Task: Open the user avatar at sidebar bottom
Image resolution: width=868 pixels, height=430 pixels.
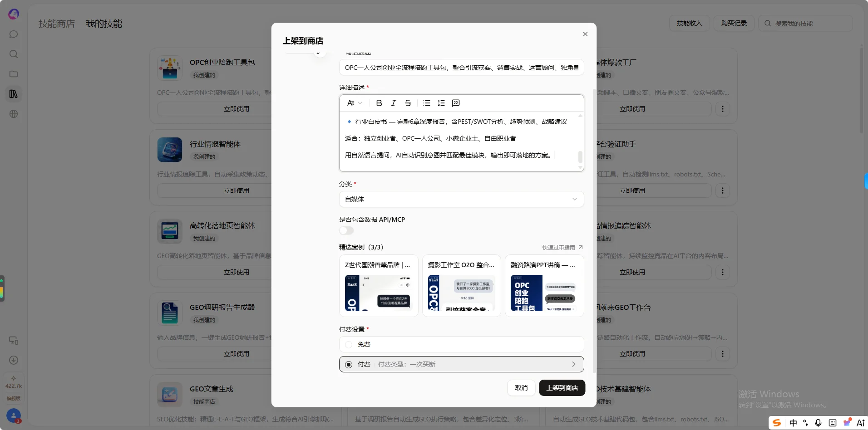Action: 14,415
